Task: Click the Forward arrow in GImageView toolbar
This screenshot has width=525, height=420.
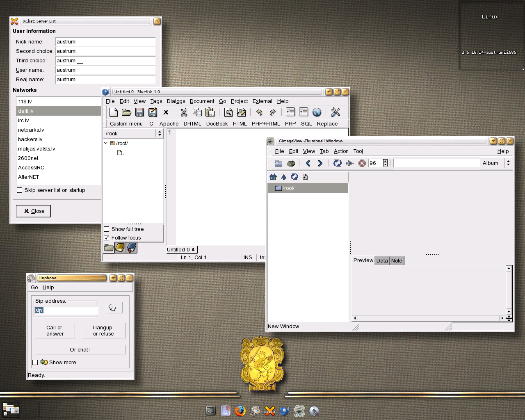Action: coord(320,163)
